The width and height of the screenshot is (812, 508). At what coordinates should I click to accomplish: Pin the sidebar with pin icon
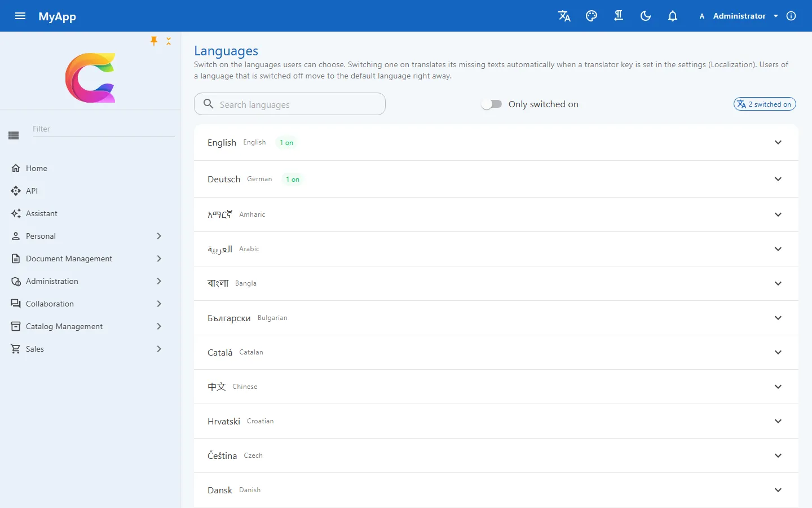click(154, 41)
